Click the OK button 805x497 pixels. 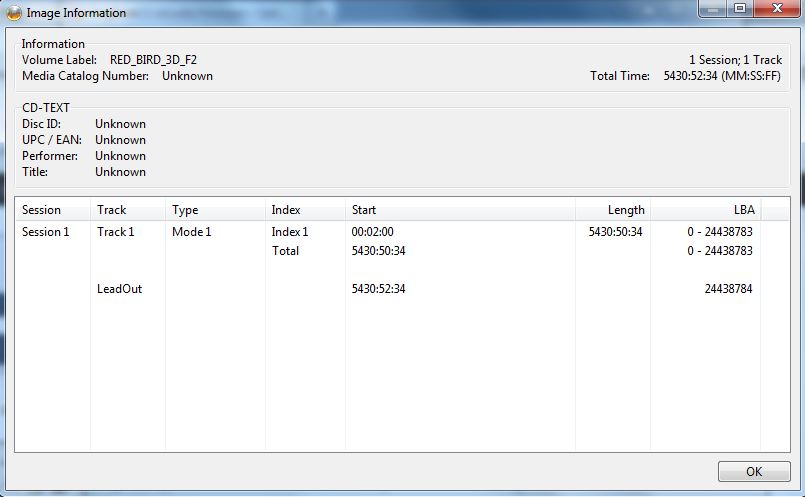pos(754,471)
